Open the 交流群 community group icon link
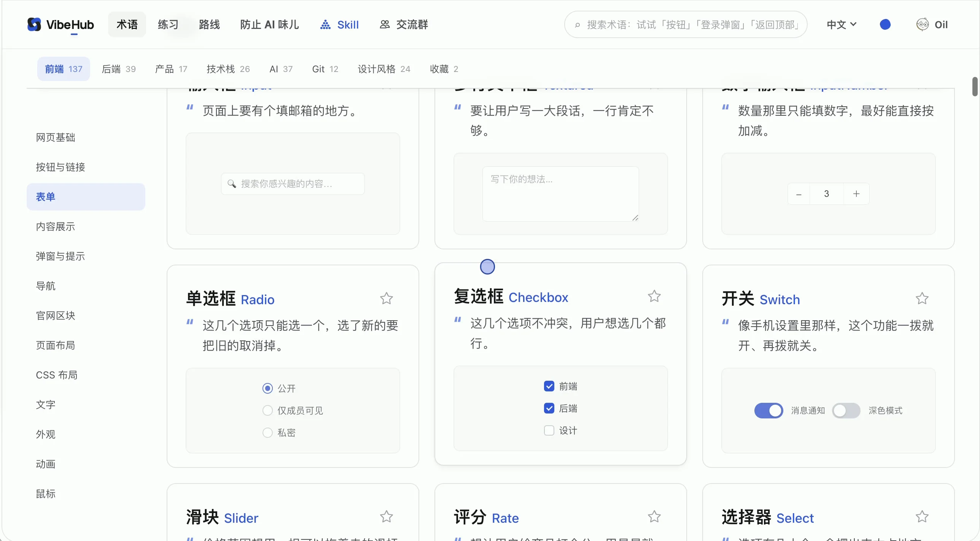Viewport: 980px width, 541px height. (x=385, y=25)
